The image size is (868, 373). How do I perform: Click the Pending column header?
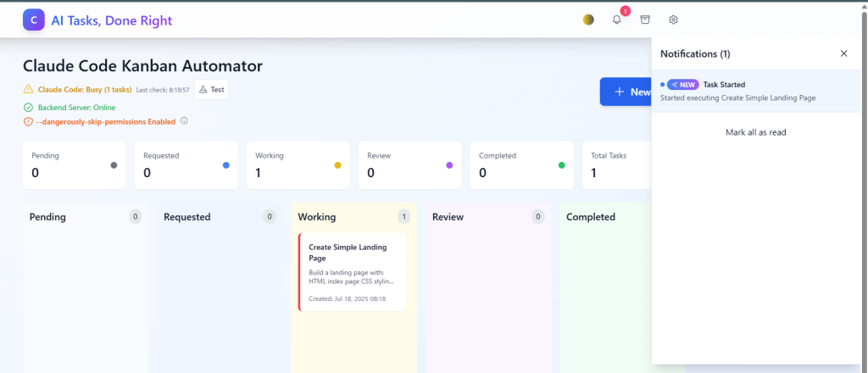pyautogui.click(x=47, y=217)
